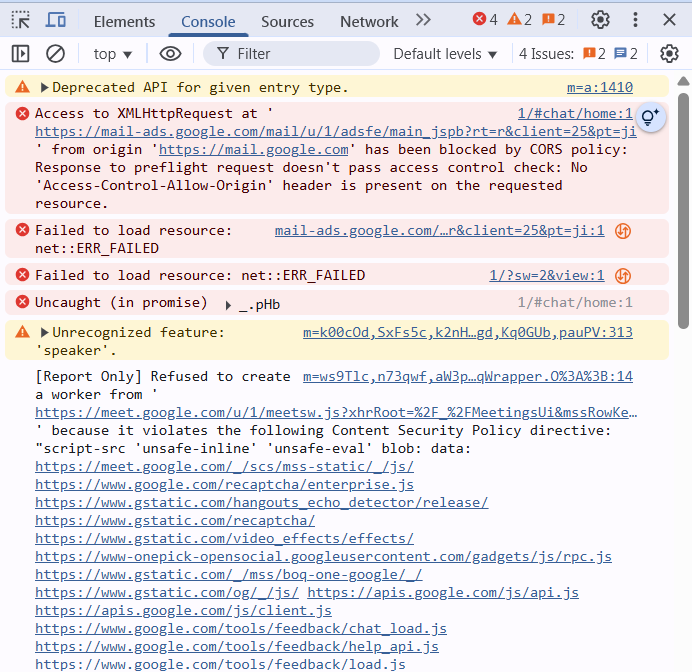Open gstatic video_effects/effects link

pyautogui.click(x=225, y=539)
